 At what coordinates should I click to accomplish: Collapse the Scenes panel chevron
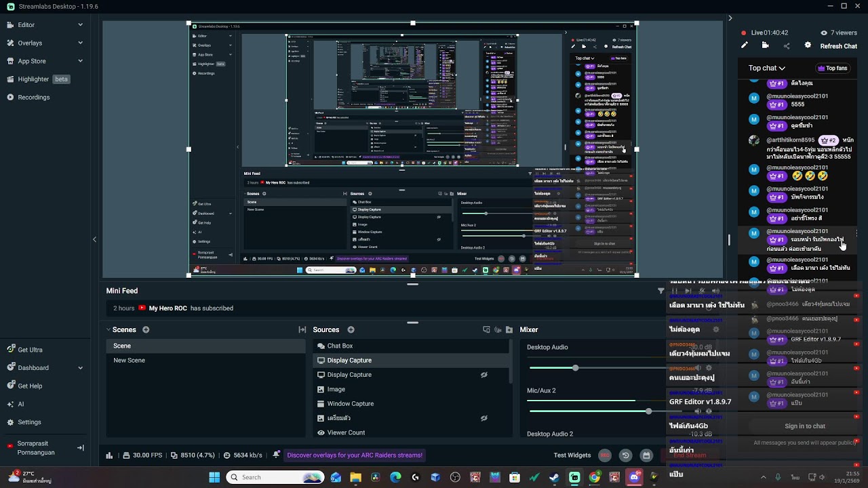[x=108, y=330]
